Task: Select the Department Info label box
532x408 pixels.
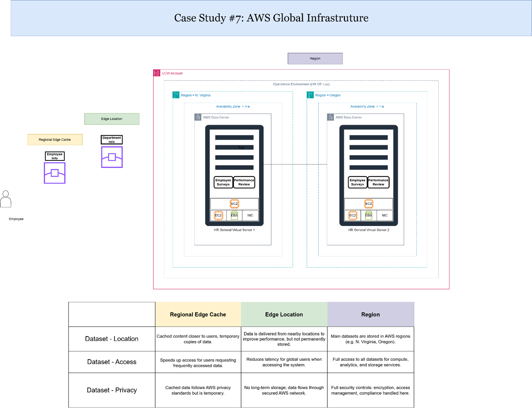Action: pos(112,140)
